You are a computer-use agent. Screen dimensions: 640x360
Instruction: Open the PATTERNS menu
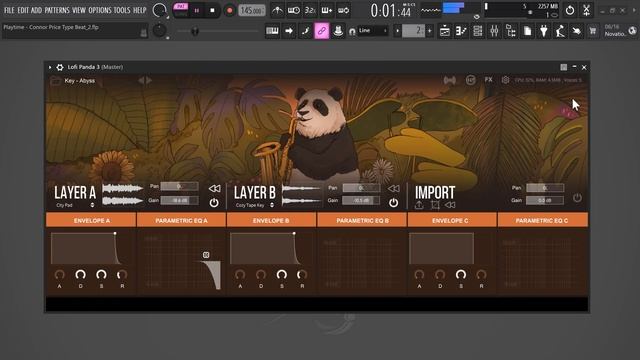(57, 10)
